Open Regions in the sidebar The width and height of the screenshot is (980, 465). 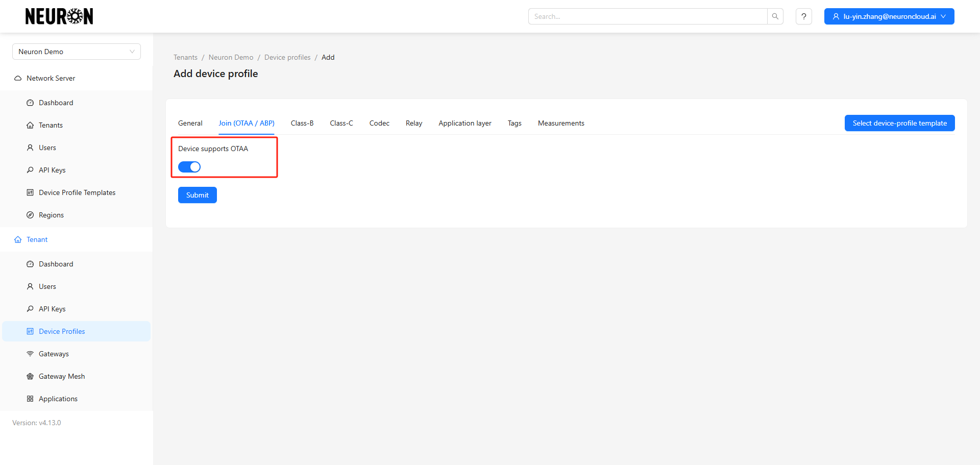(77, 215)
